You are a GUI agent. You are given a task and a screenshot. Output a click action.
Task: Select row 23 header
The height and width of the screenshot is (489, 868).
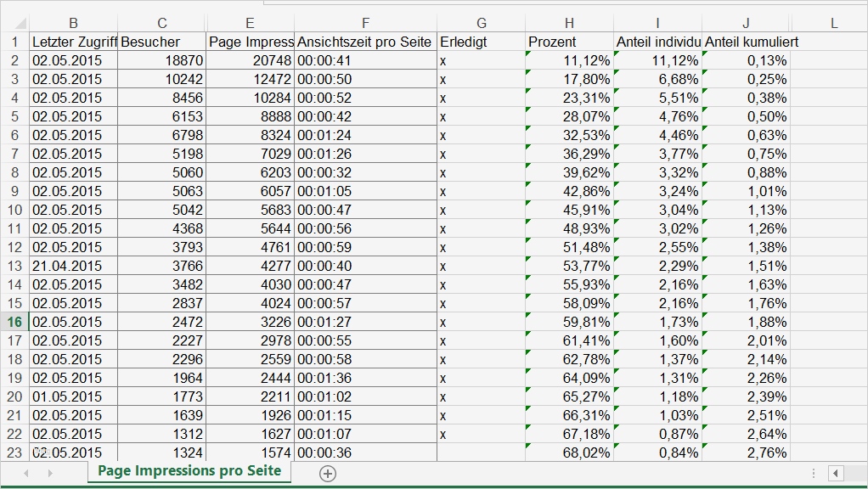[15, 452]
